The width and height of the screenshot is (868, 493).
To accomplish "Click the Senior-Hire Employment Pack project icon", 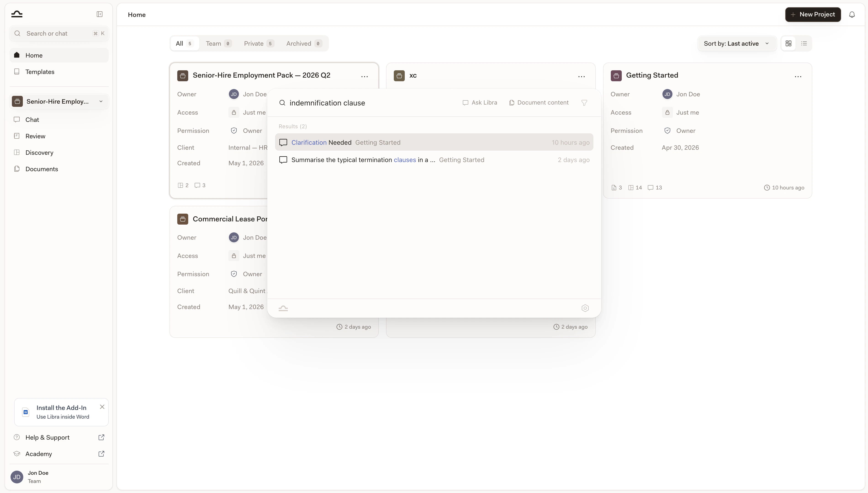I will pyautogui.click(x=183, y=76).
